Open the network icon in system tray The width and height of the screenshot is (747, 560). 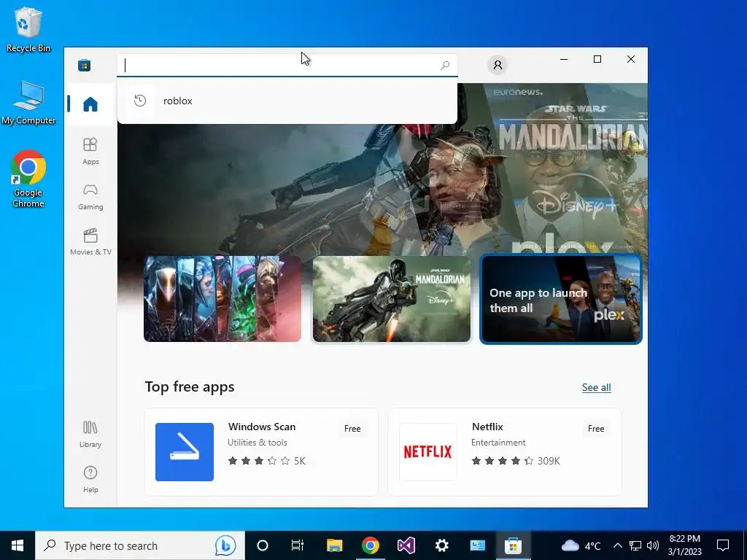tap(635, 545)
